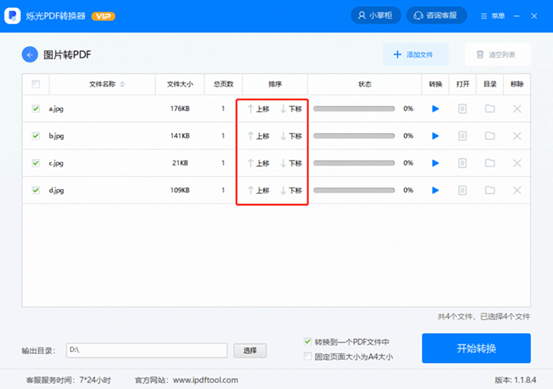Move c.jpg up with 上移

259,163
